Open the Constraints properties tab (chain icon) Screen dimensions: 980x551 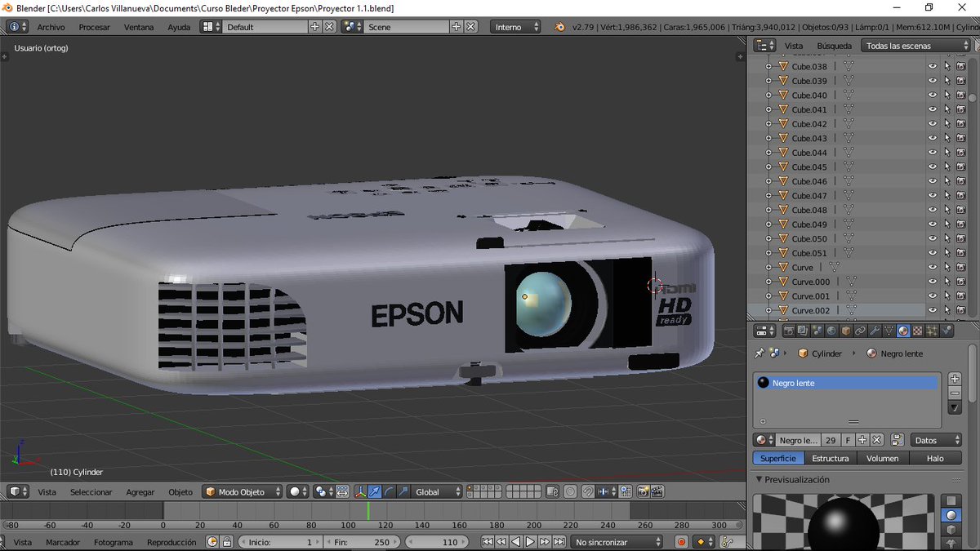pos(860,331)
